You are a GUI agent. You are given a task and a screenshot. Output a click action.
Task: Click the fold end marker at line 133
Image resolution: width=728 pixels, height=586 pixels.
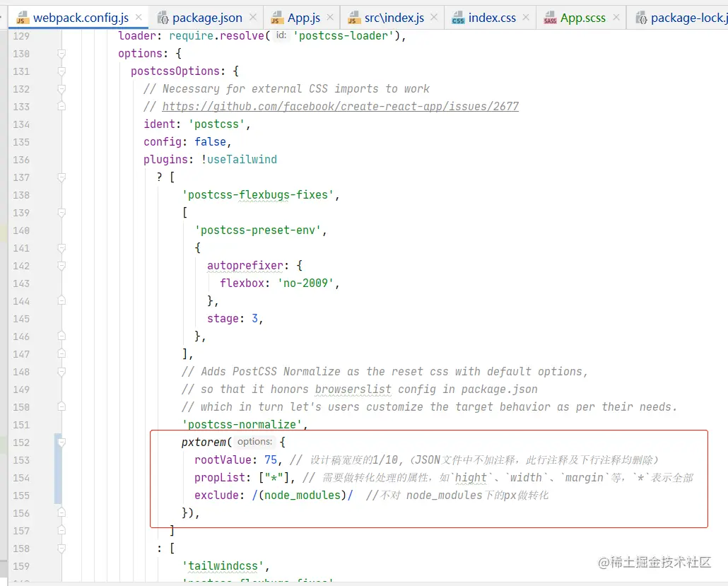tap(61, 106)
